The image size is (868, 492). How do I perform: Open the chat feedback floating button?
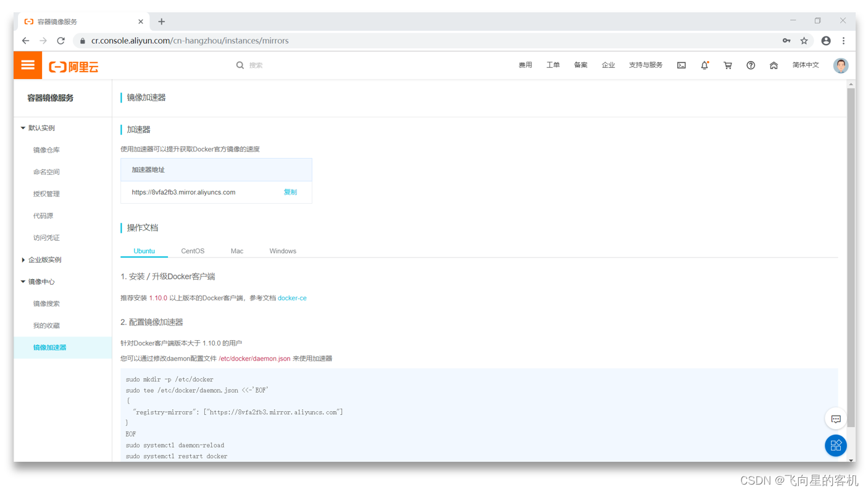pos(836,419)
